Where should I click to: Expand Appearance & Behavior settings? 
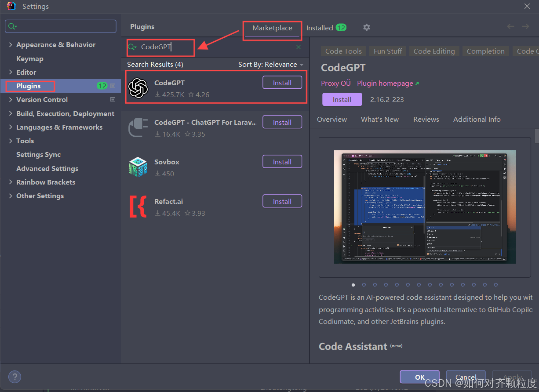tap(11, 45)
